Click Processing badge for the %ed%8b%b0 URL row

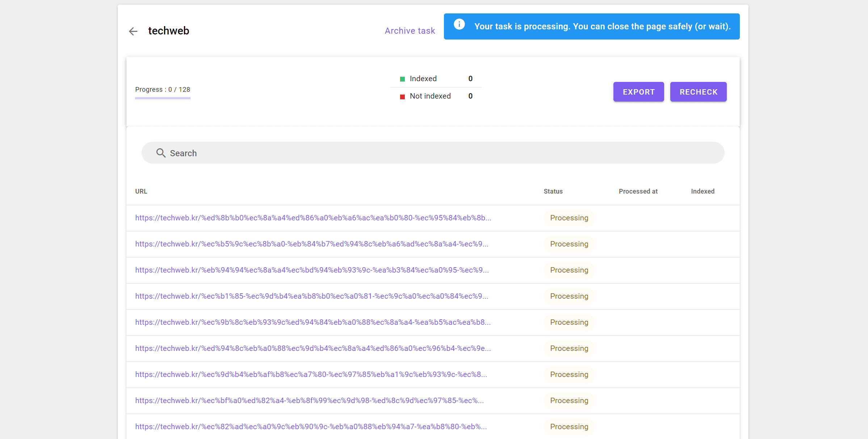(x=569, y=218)
